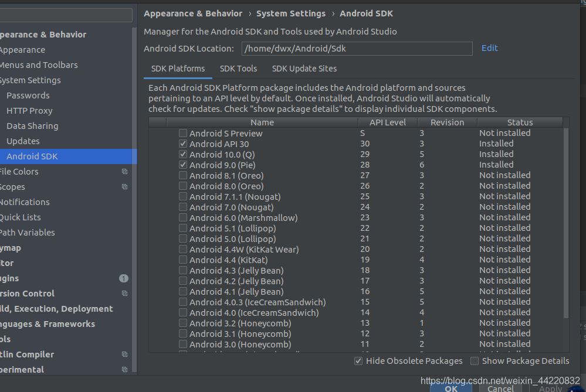
Task: Toggle Hide Obsolete Packages checkbox
Action: 358,361
